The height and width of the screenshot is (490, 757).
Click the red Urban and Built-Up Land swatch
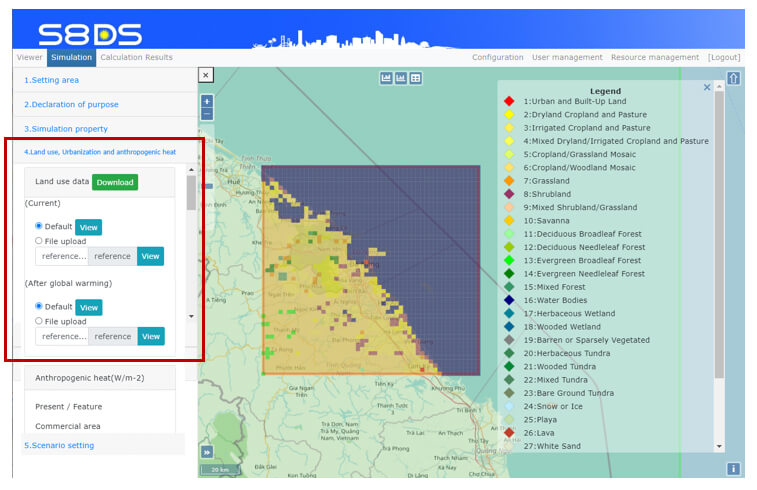[509, 101]
